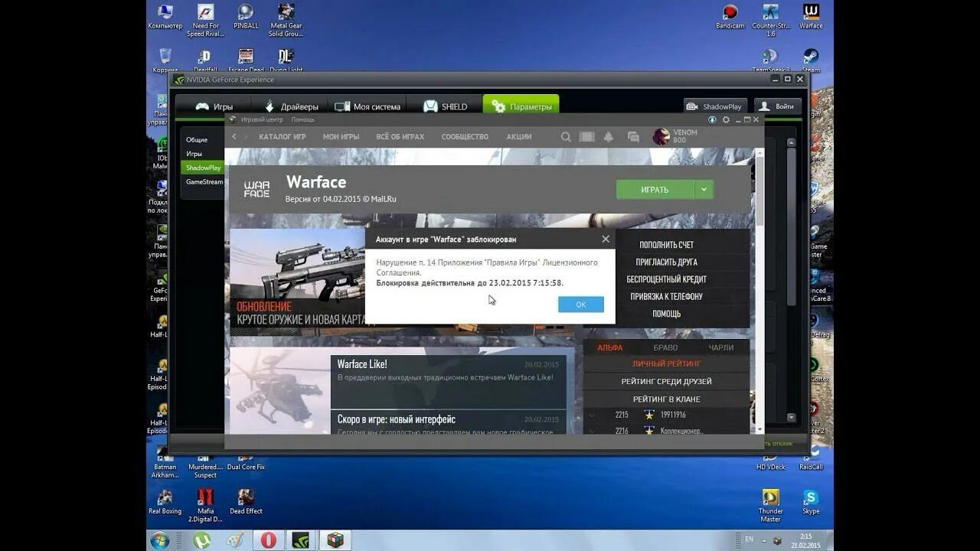The image size is (980, 551).
Task: Click the back arrow in Game Center
Action: pyautogui.click(x=234, y=137)
